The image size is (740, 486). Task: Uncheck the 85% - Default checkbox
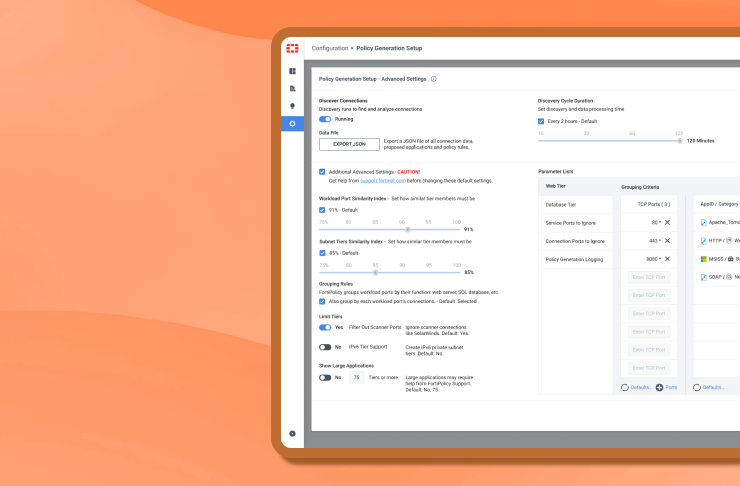[322, 253]
